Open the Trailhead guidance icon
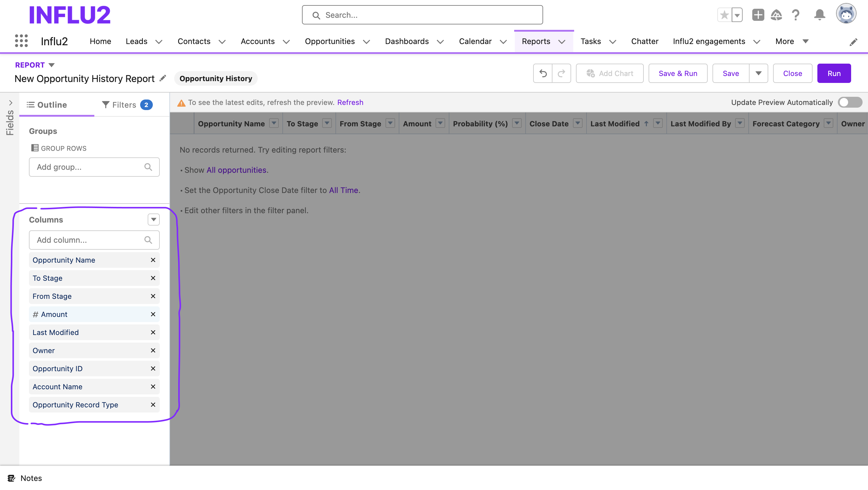868x490 pixels. (776, 15)
